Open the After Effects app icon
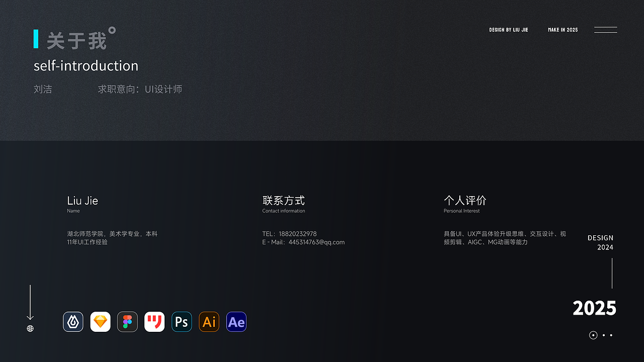644x362 pixels. (236, 322)
